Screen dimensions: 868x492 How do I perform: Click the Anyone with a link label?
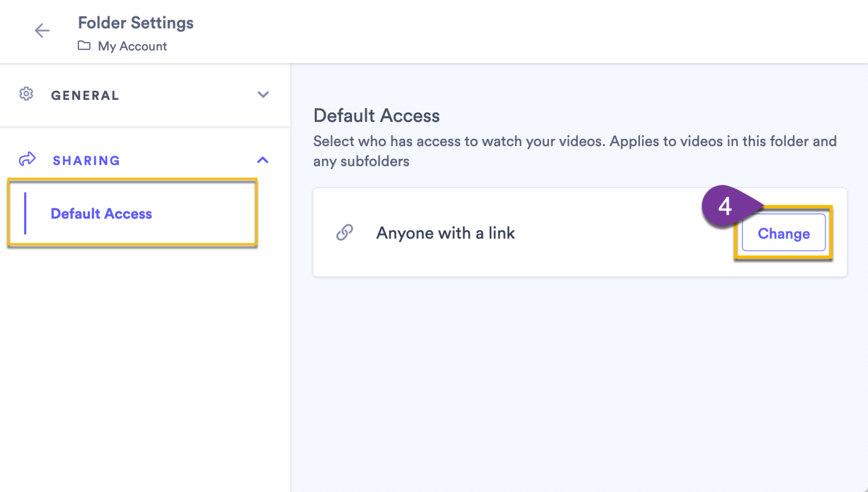446,232
